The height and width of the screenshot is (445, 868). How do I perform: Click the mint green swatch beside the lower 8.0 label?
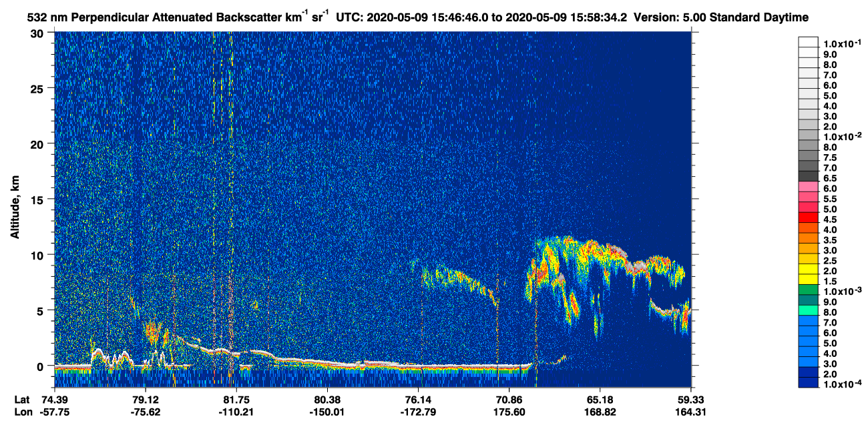808,312
